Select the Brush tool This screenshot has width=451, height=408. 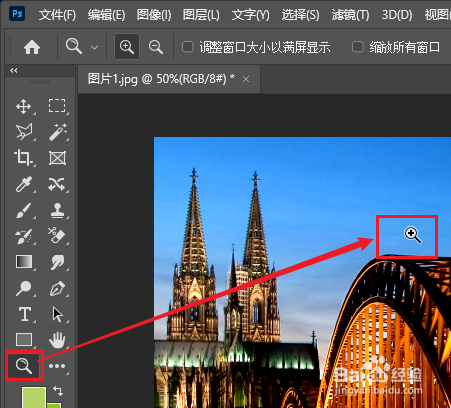(24, 210)
